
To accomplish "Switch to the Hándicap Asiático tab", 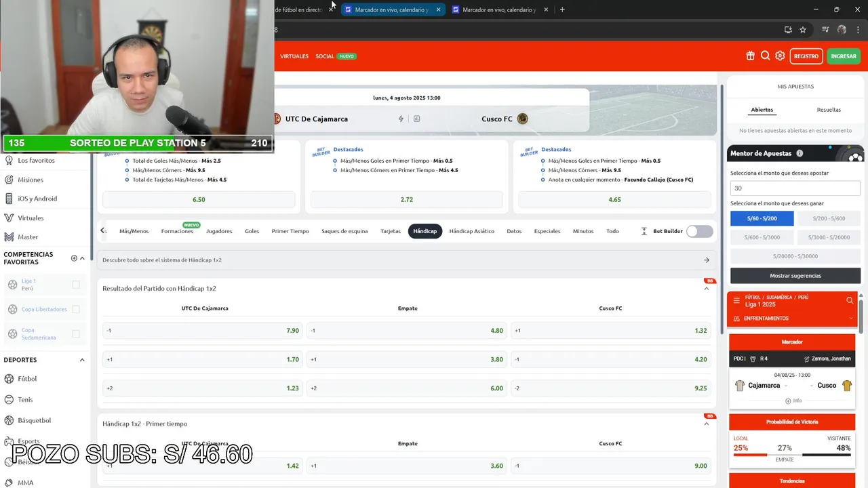I will pyautogui.click(x=472, y=231).
